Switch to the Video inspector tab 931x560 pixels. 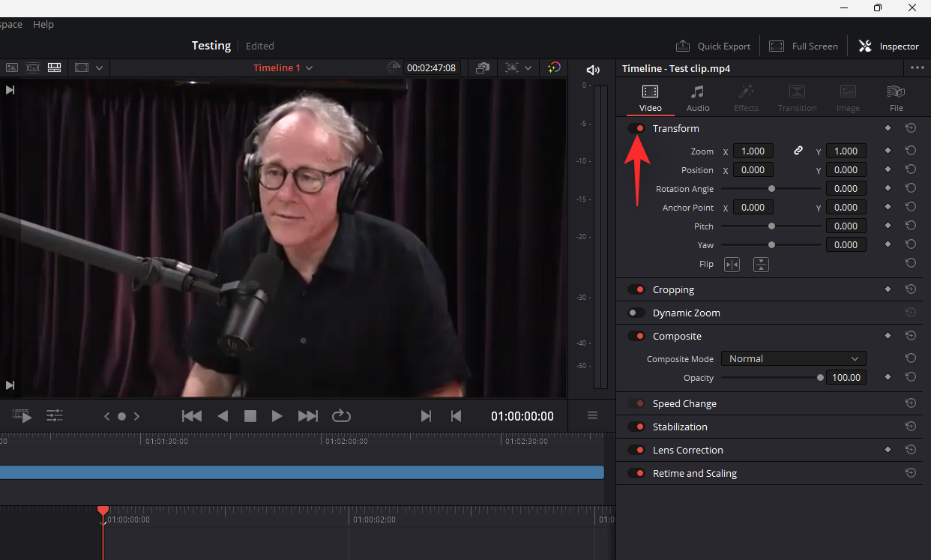pos(650,98)
